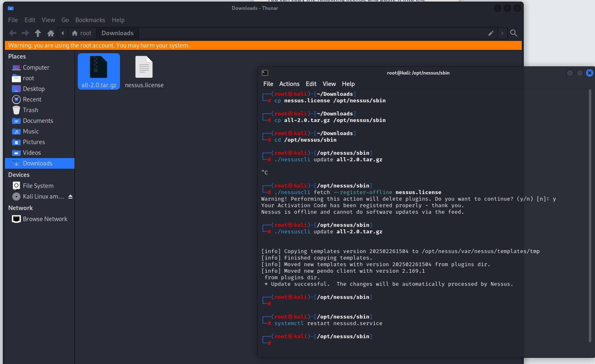Click the nessus.license file name label
This screenshot has width=595, height=364.
point(144,85)
